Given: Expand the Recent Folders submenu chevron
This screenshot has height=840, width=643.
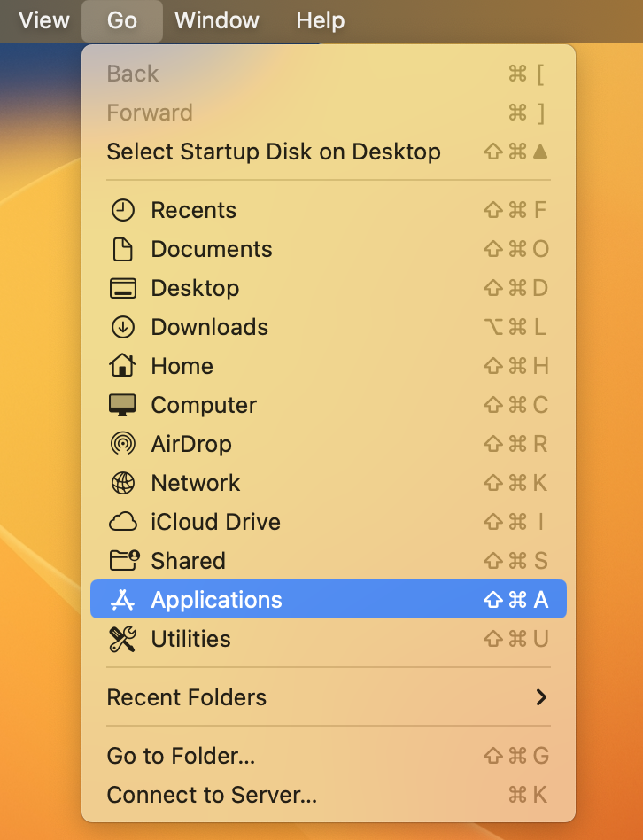Looking at the screenshot, I should pyautogui.click(x=541, y=697).
